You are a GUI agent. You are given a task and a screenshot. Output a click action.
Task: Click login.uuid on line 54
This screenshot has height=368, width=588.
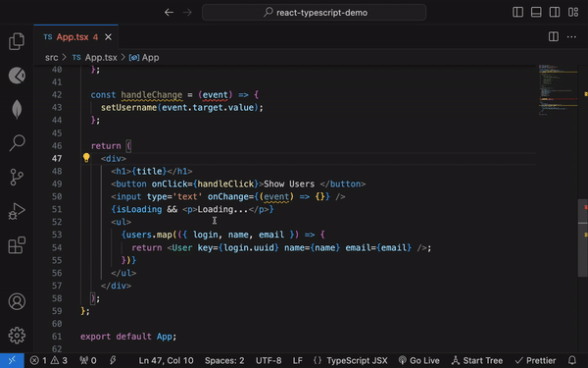[249, 248]
